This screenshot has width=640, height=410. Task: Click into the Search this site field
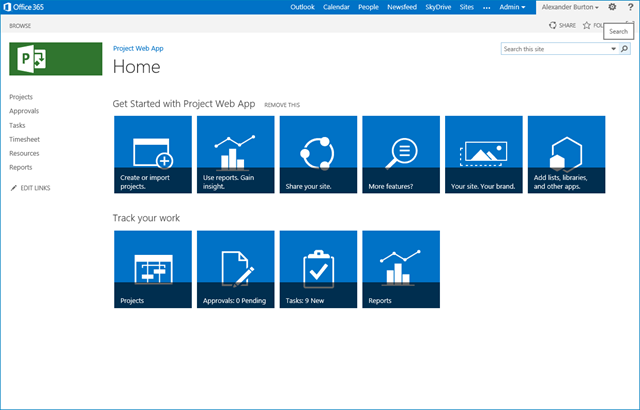(555, 49)
